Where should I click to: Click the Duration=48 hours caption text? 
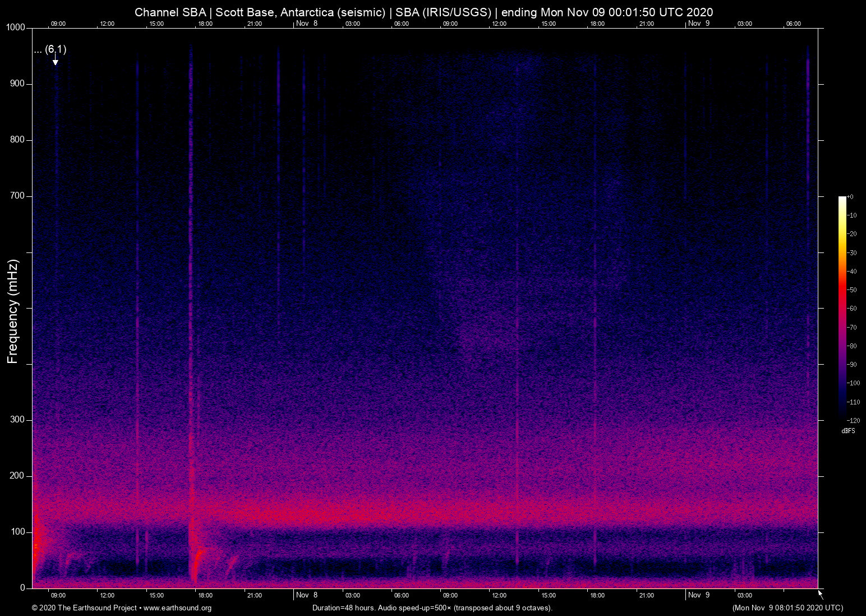[x=432, y=608]
